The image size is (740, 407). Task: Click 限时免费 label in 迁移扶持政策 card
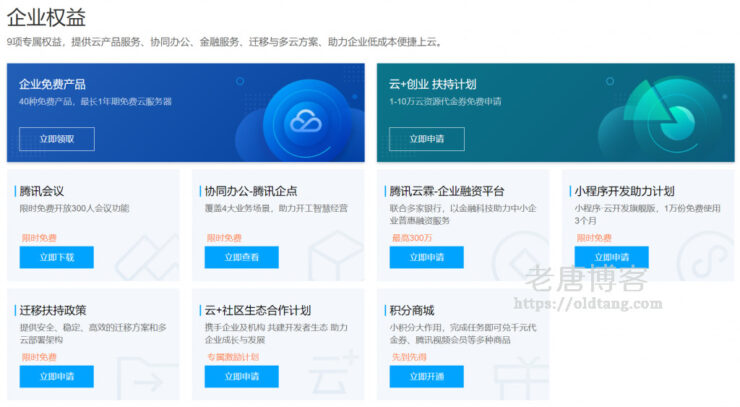pyautogui.click(x=39, y=357)
